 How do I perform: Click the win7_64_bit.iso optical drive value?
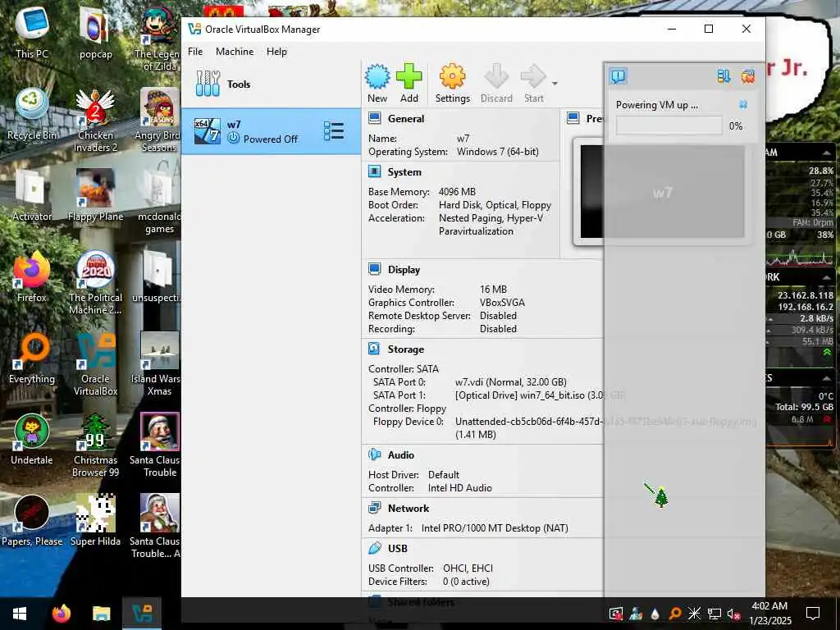pos(540,395)
